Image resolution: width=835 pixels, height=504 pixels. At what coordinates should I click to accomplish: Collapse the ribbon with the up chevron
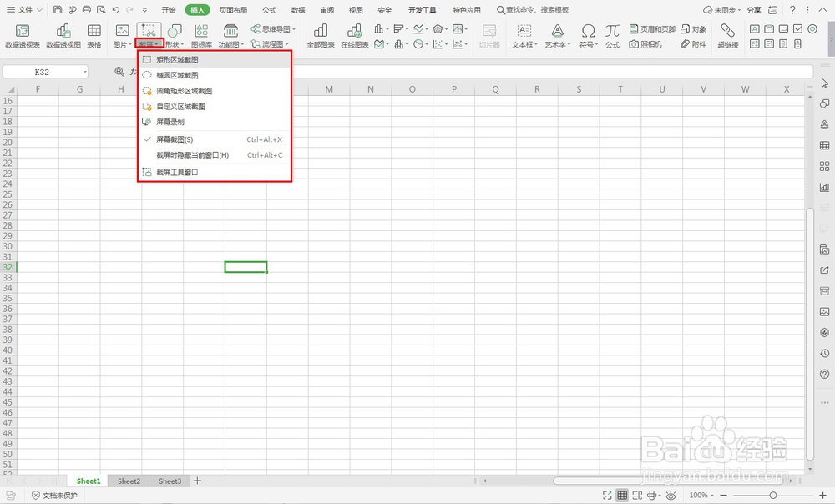pyautogui.click(x=822, y=9)
